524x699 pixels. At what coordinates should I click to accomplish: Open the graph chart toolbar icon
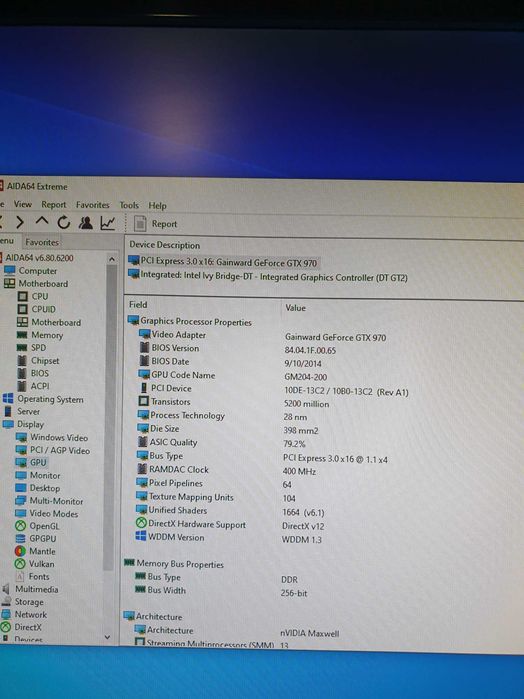pyautogui.click(x=107, y=223)
